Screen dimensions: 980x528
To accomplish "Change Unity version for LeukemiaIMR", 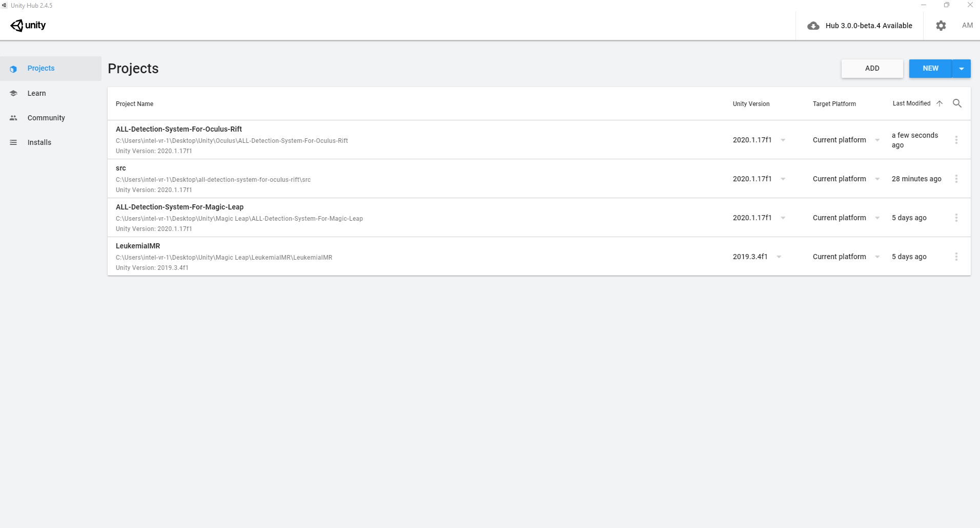I will (757, 257).
